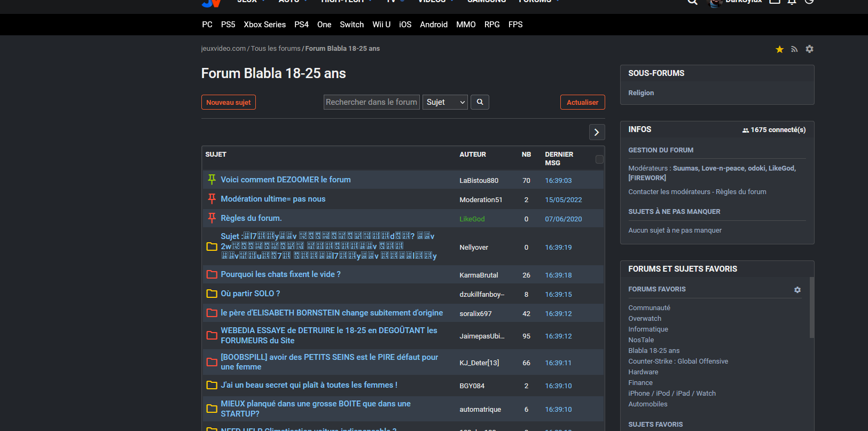Click red pin icon beside Règles du forum

pos(212,218)
